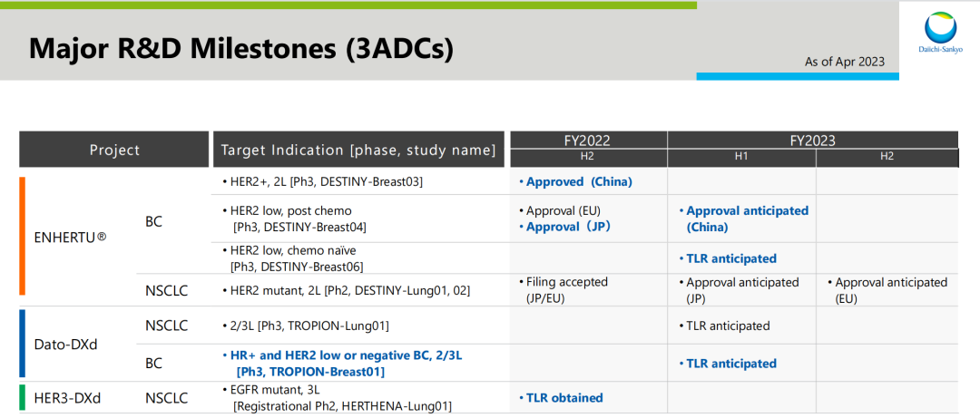Screen dimensions: 980x418
Task: Click the Daiichi-Sankyo logo
Action: click(x=941, y=34)
